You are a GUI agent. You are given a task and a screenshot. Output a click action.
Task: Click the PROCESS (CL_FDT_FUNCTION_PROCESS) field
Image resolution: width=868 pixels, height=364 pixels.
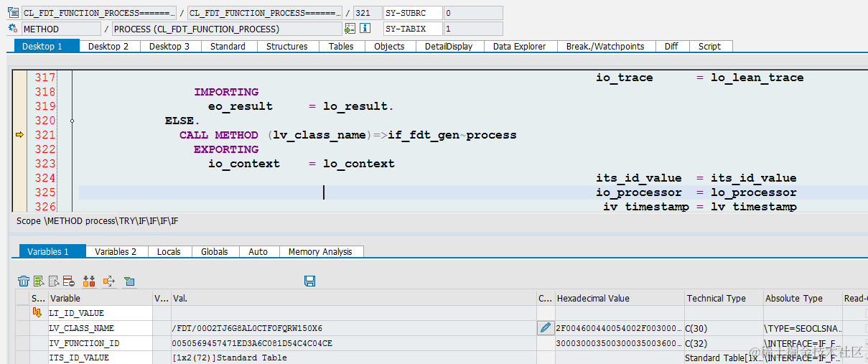click(x=227, y=29)
